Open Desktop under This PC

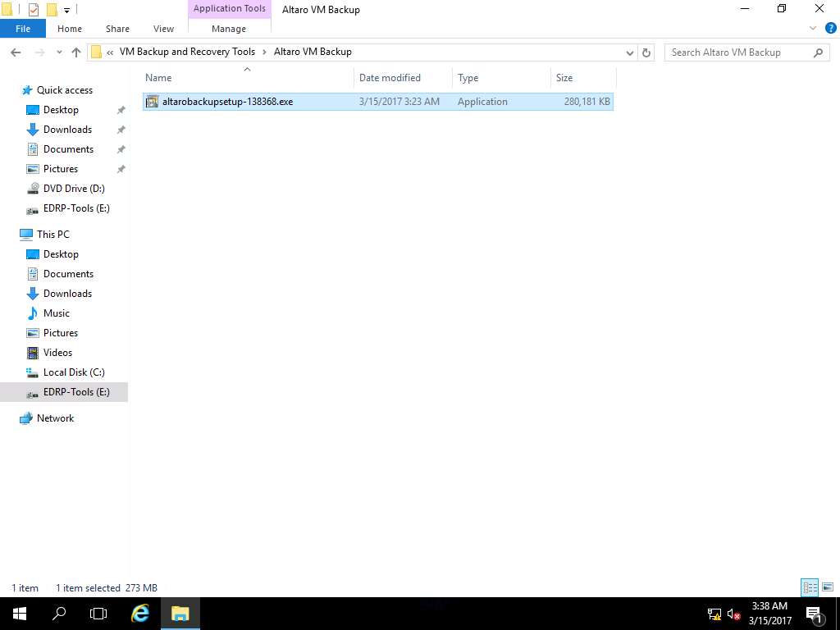[x=61, y=254]
